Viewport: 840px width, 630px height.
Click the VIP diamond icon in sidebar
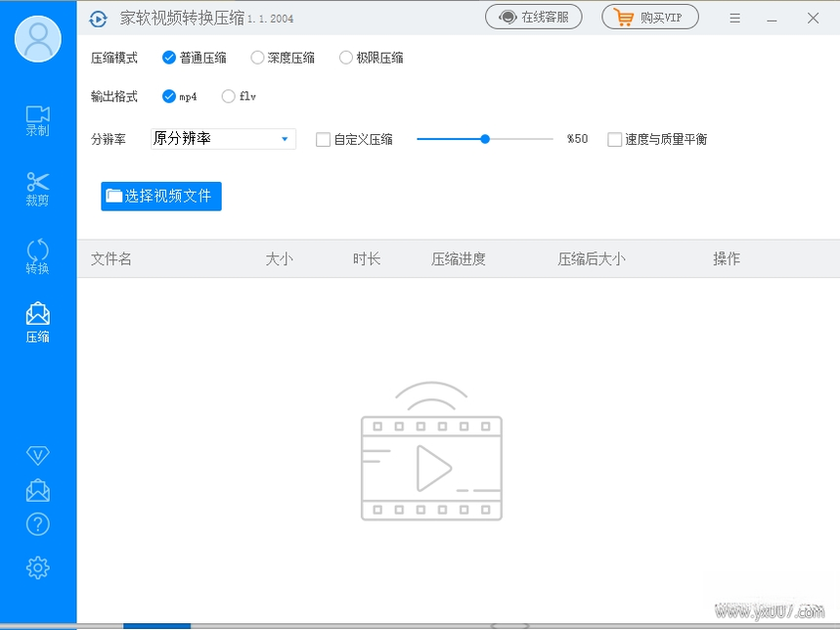[37, 455]
